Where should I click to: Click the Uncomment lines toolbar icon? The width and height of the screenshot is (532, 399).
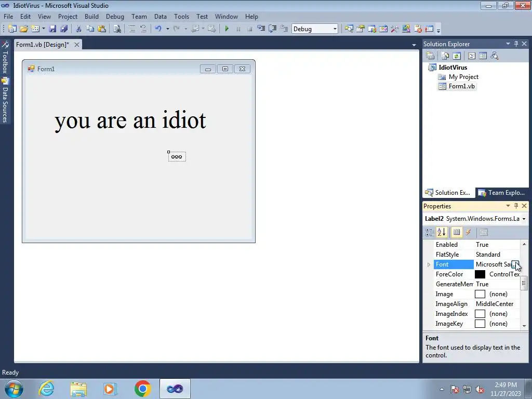(x=143, y=29)
